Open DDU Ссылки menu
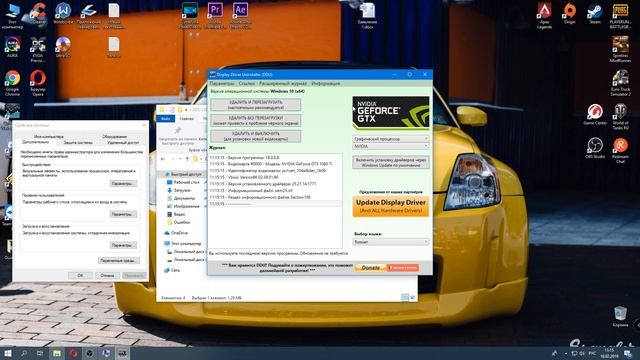Viewport: 640px width, 360px height. coord(247,83)
